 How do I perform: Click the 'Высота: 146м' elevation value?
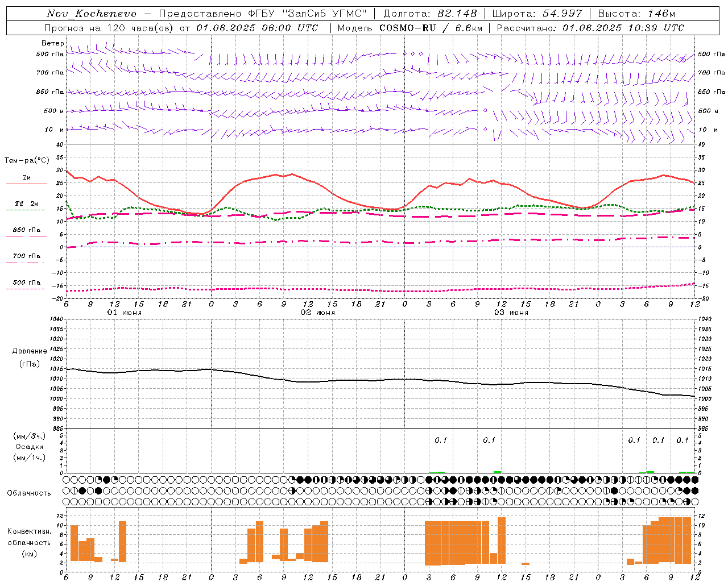(637, 14)
